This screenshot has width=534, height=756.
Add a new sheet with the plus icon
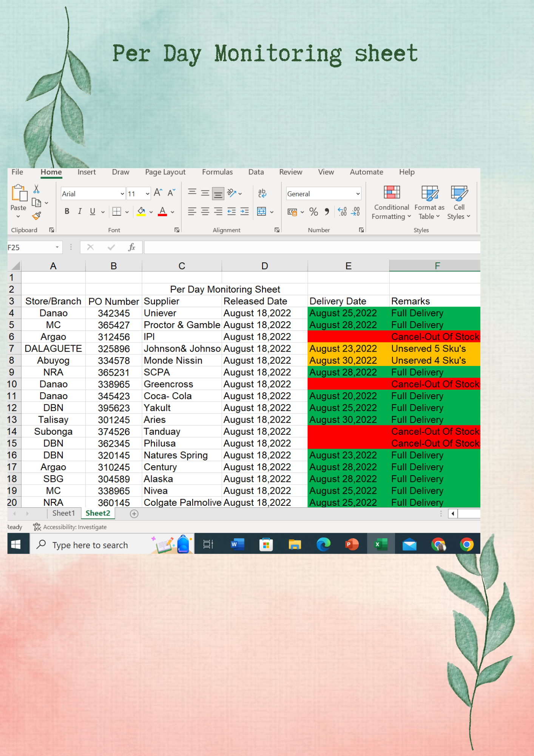click(134, 514)
